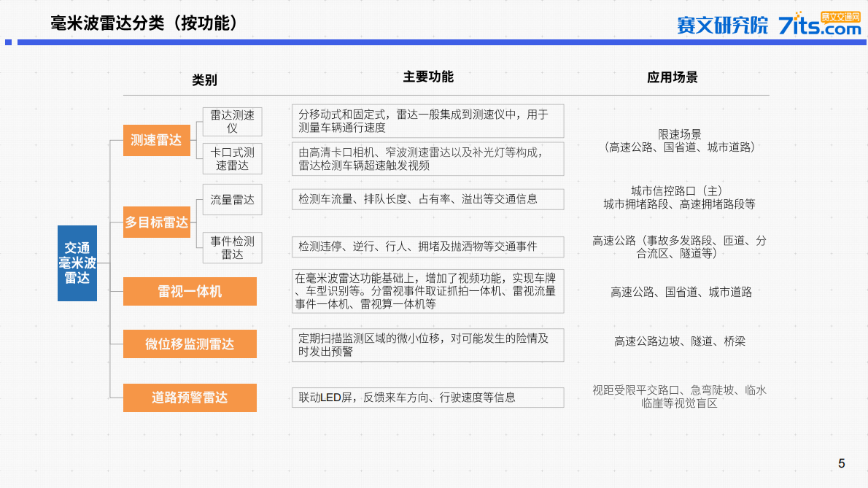The width and height of the screenshot is (868, 488).
Task: Select the 多目标雷达 node
Action: click(x=156, y=222)
